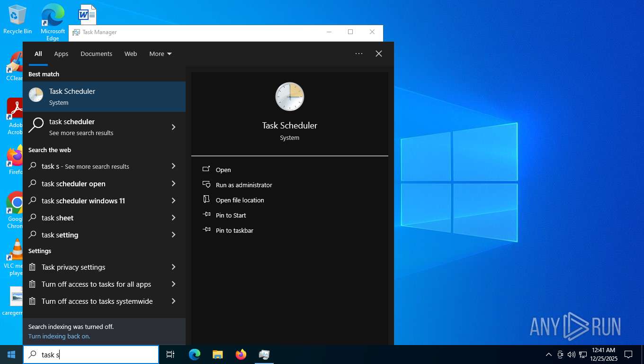The width and height of the screenshot is (644, 364).
Task: Open Task View on the taskbar
Action: tap(170, 355)
